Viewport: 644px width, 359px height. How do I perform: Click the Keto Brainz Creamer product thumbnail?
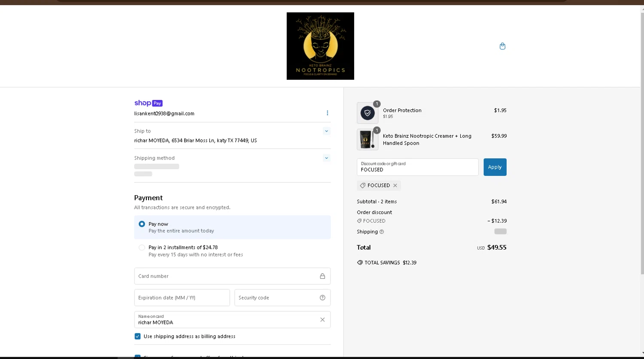click(368, 139)
